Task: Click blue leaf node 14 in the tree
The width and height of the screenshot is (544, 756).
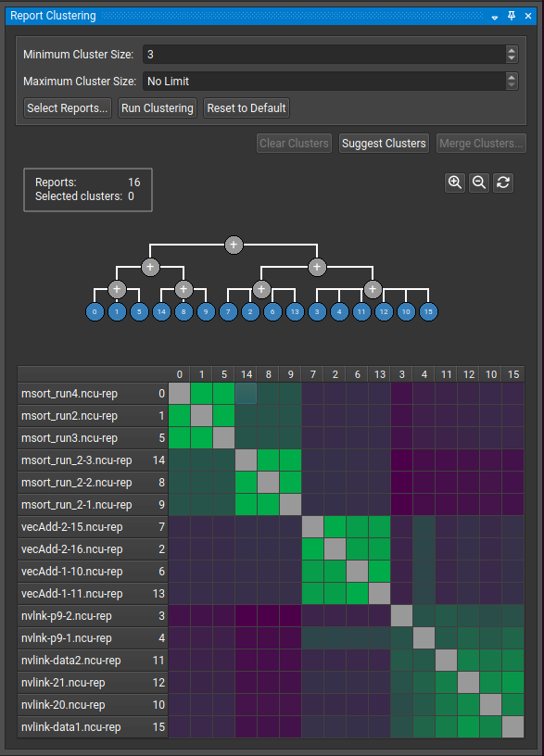Action: tap(161, 311)
